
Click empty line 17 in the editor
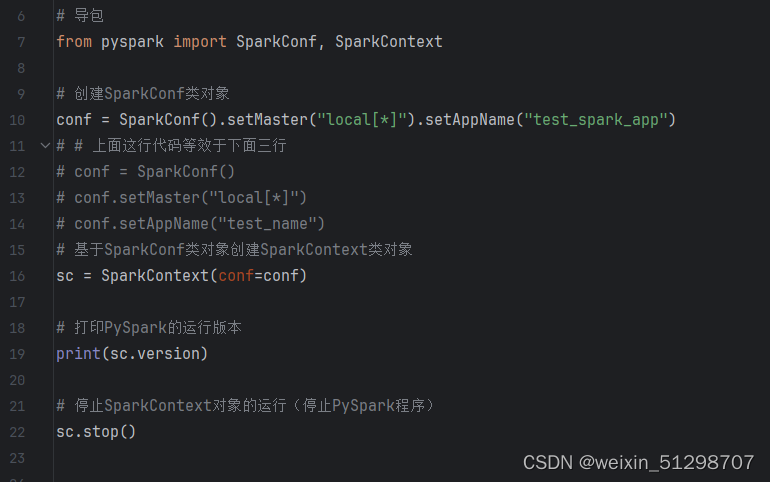[x=412, y=302]
